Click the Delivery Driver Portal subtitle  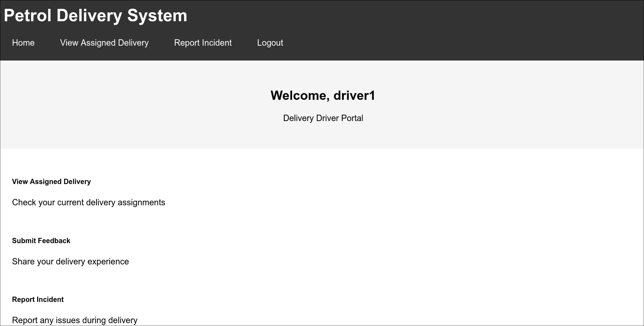click(323, 118)
